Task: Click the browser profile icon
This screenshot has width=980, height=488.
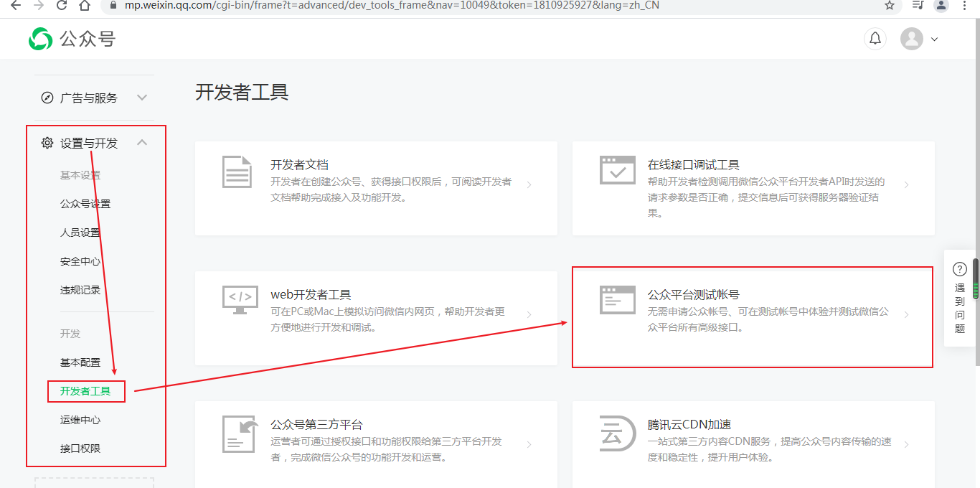Action: [941, 5]
